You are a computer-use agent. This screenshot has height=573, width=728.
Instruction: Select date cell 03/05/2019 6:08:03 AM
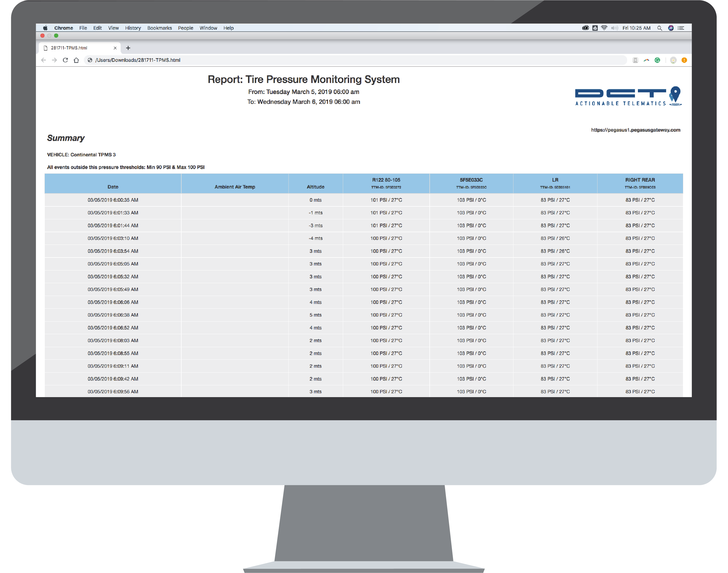click(x=113, y=341)
